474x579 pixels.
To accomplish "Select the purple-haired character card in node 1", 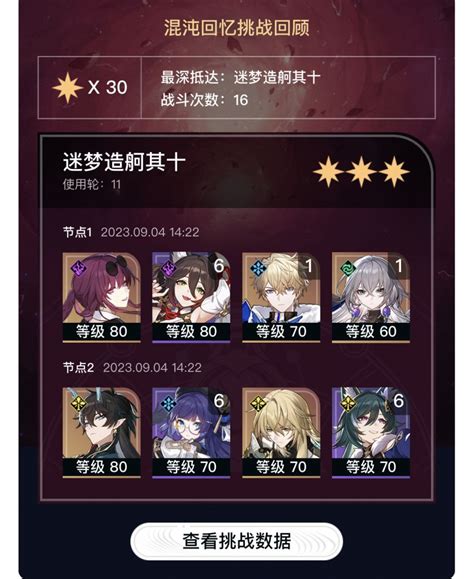I will point(102,297).
